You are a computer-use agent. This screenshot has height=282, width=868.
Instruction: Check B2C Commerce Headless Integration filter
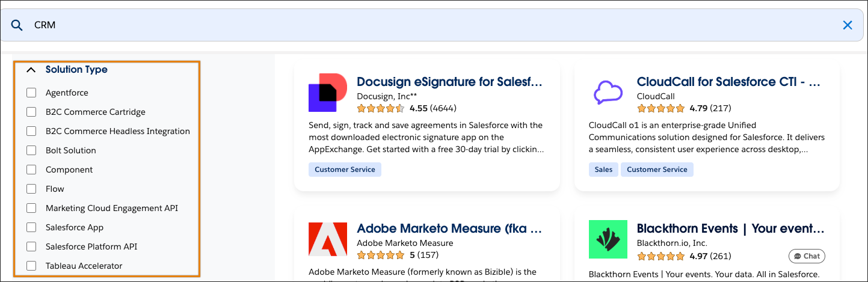pos(31,131)
